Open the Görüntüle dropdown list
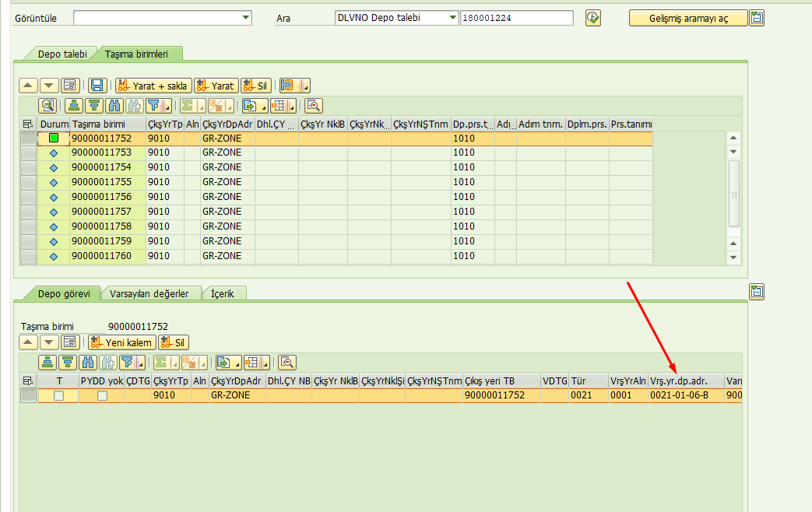 (x=245, y=16)
